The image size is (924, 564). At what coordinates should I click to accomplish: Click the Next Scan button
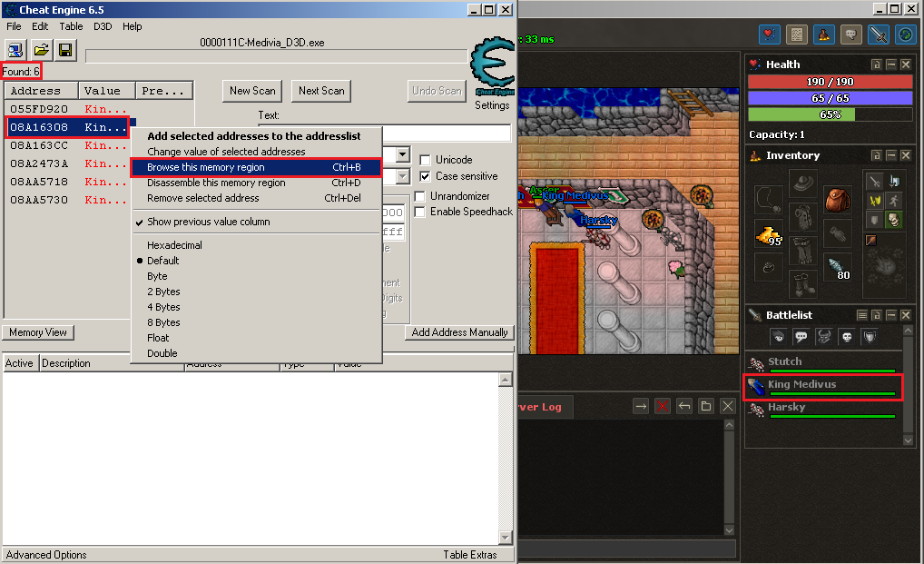(321, 91)
